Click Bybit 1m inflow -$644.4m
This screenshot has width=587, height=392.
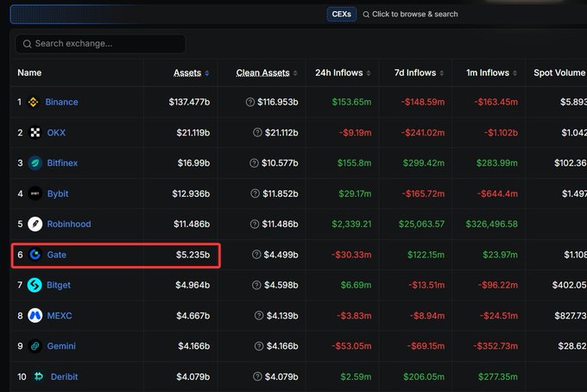pyautogui.click(x=497, y=193)
